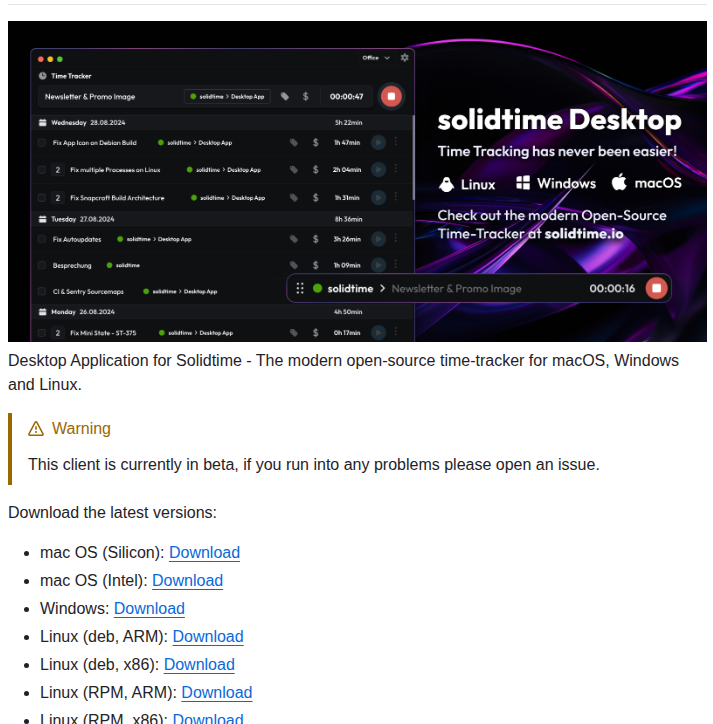The height and width of the screenshot is (724, 713).
Task: Open the mac OS (Silicon) Download link
Action: 204,552
